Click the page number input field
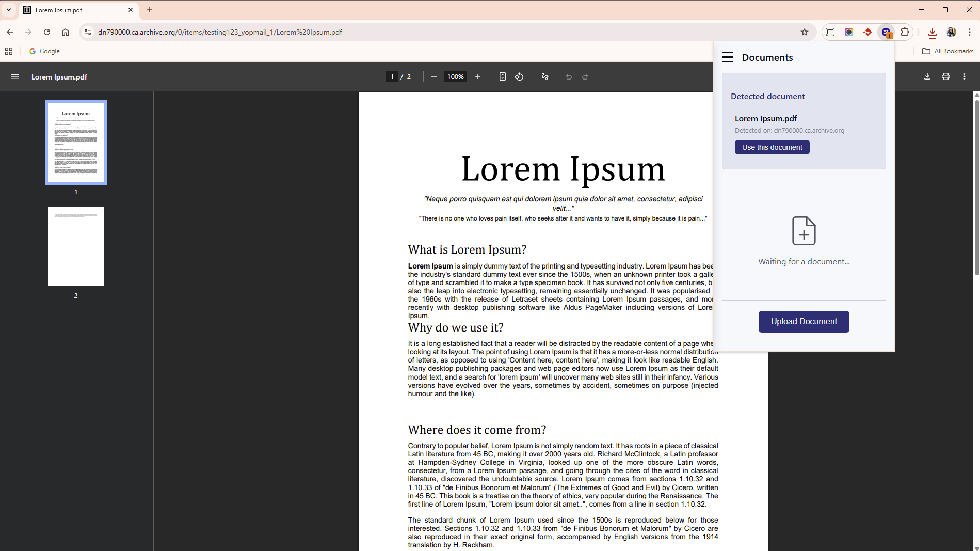Screen dimensions: 980x551 click(x=392, y=77)
